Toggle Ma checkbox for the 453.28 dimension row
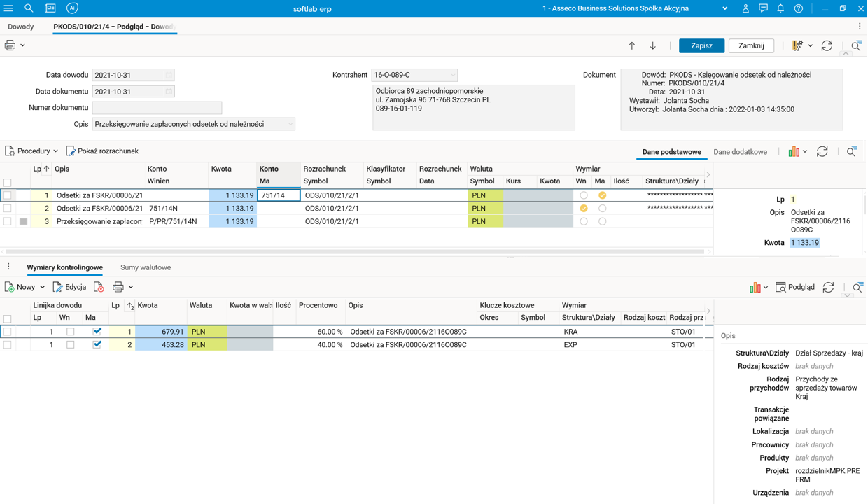The width and height of the screenshot is (868, 504). pos(97,344)
